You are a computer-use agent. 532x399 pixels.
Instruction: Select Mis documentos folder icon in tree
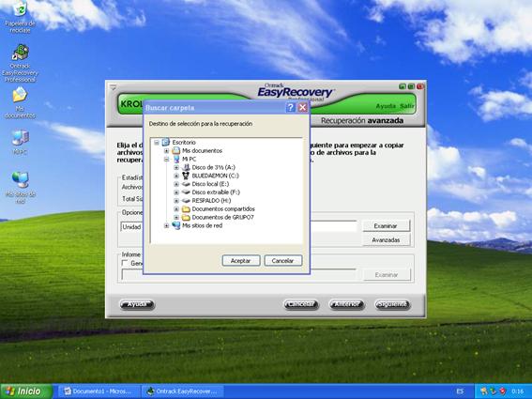coord(175,150)
